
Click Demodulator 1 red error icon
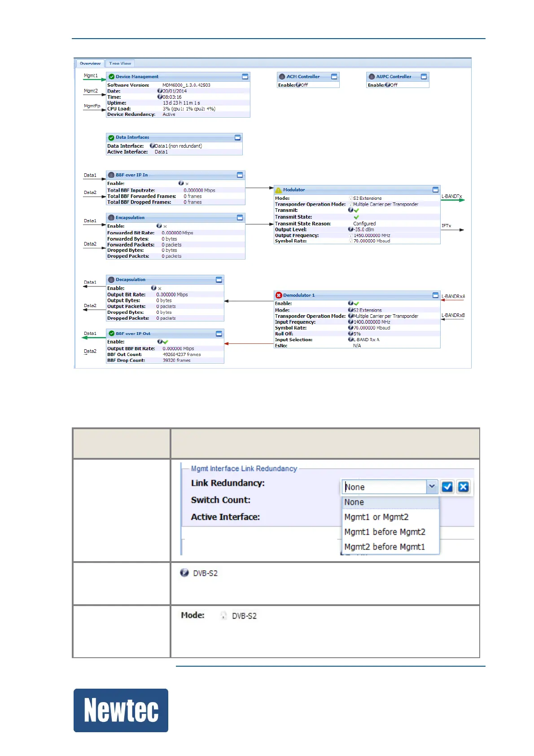click(x=279, y=295)
